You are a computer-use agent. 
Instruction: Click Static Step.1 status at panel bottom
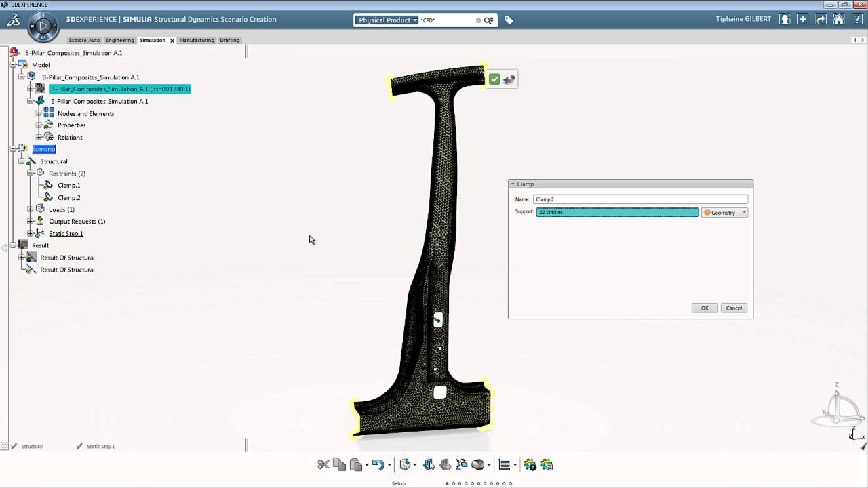[x=100, y=447]
